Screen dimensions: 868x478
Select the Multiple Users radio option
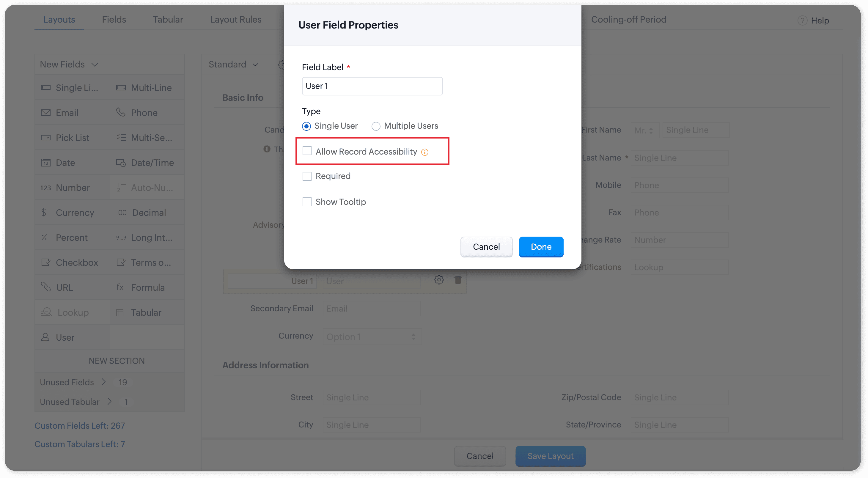pyautogui.click(x=376, y=126)
